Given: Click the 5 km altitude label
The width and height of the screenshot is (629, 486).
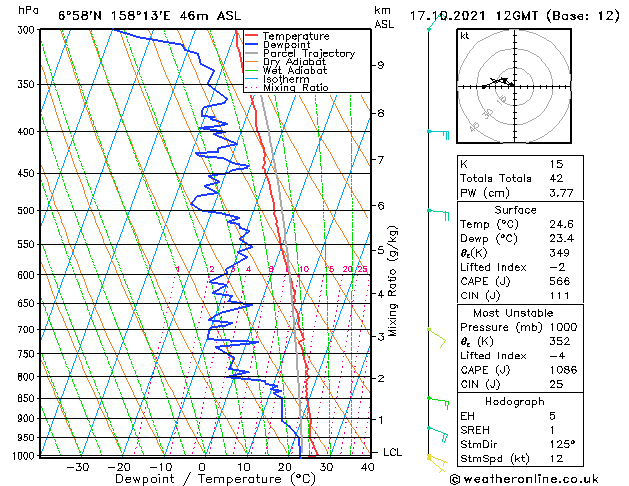Looking at the screenshot, I should 380,250.
